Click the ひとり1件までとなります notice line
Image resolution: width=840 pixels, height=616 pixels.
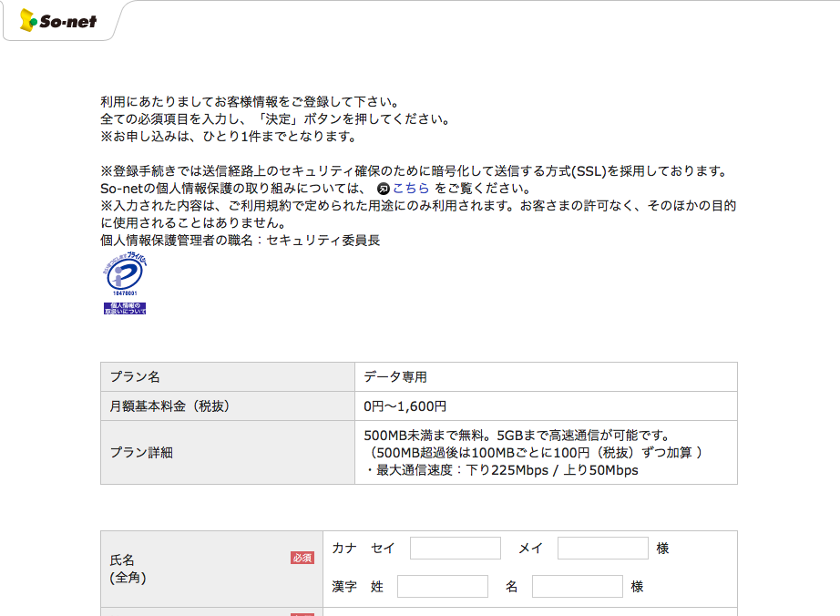coord(228,137)
